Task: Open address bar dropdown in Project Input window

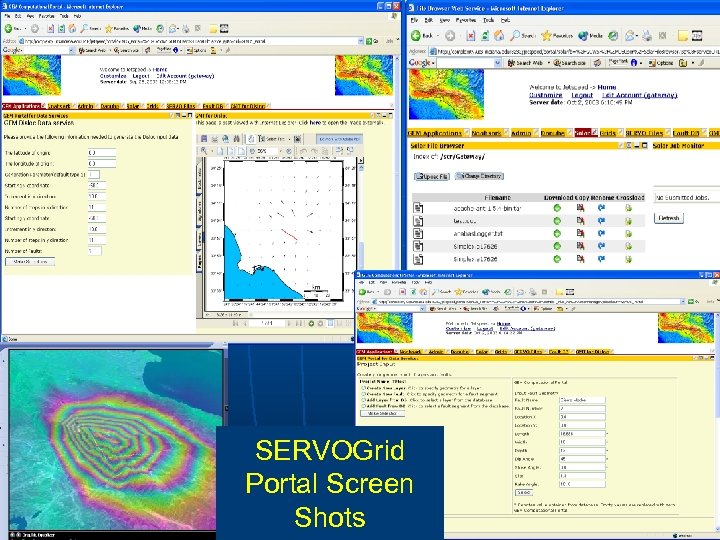Action: 684,302
